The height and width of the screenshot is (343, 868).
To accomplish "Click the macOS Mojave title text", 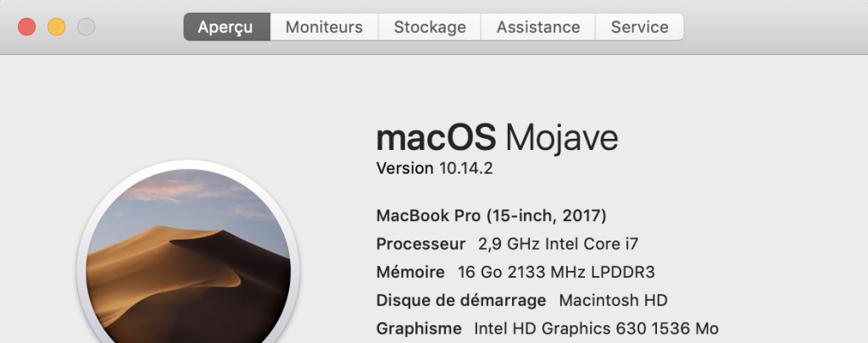I will (x=497, y=137).
